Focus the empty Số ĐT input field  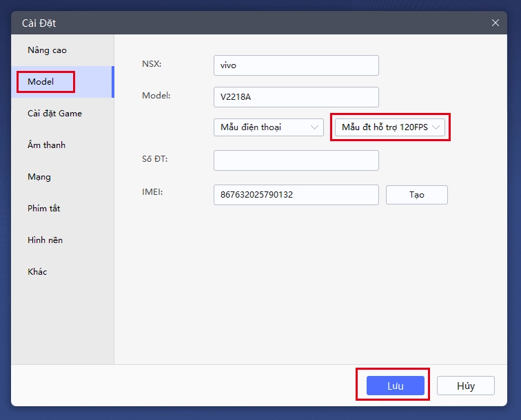[x=296, y=160]
